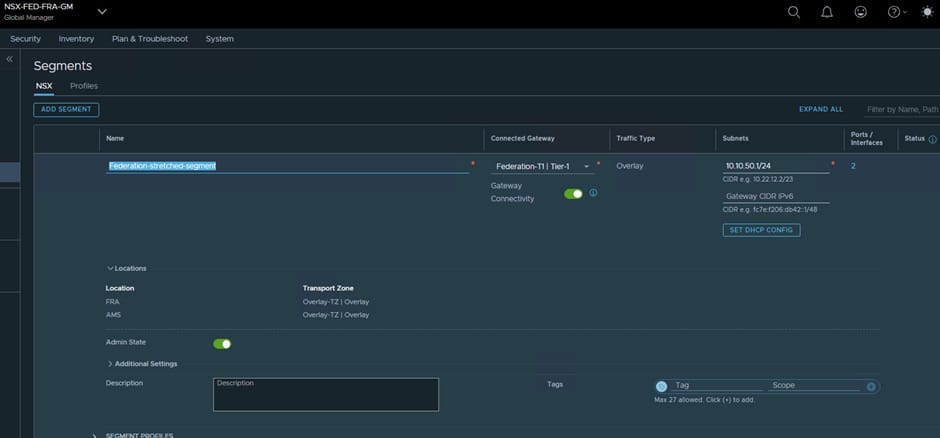Click the Gateway CIDR IPv6 field
This screenshot has height=438, width=940.
(x=776, y=196)
